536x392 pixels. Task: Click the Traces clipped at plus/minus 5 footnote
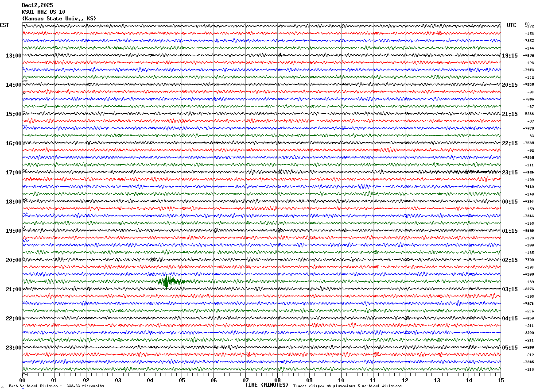tap(347, 386)
